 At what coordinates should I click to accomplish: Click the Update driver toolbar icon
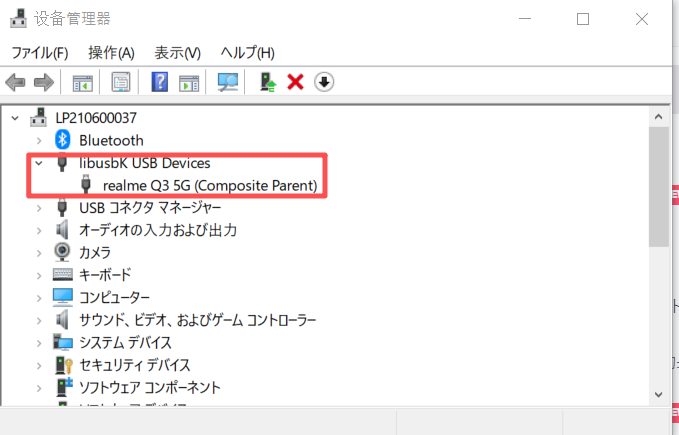tap(268, 82)
